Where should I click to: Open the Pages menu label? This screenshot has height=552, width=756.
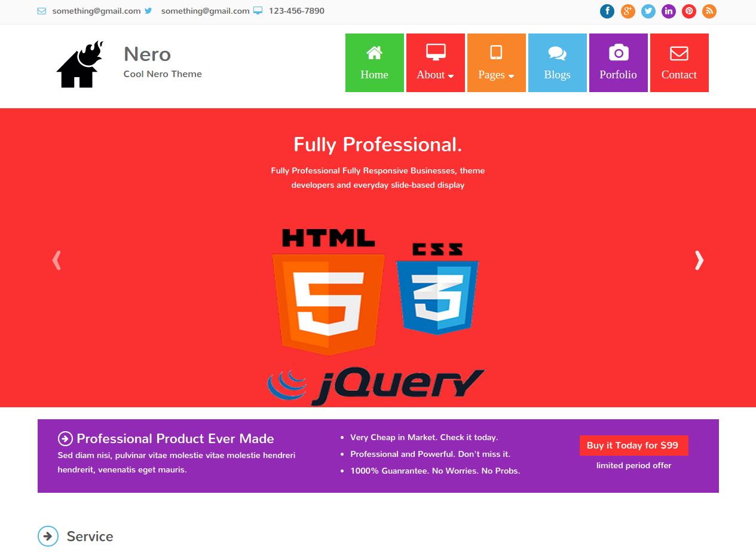[x=491, y=75]
